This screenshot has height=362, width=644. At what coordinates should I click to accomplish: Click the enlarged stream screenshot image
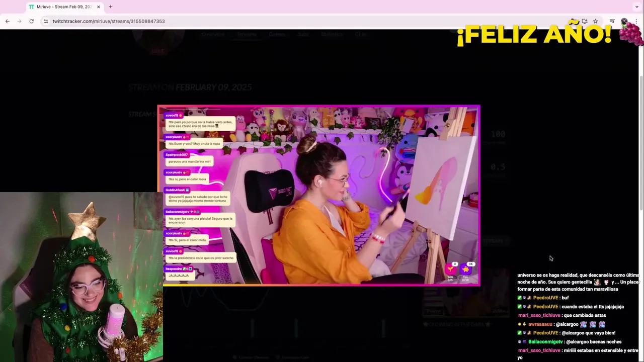[x=319, y=196]
